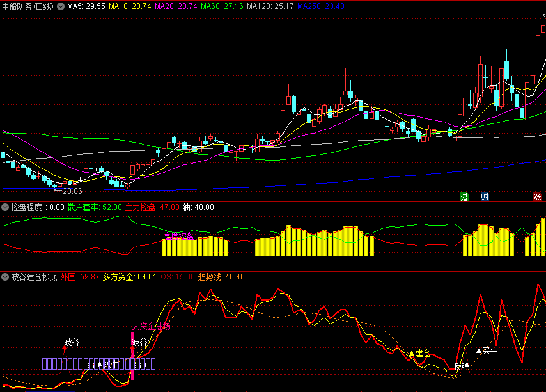This screenshot has width=546, height=392.
Task: Expand the 波谷建仓抄底 indicator menu arrow
Action: tap(5, 277)
